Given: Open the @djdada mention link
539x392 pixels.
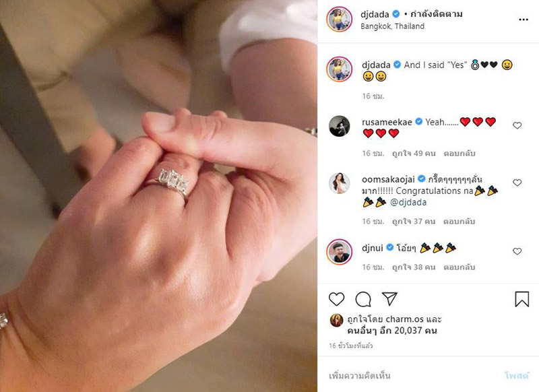Looking at the screenshot, I should pyautogui.click(x=408, y=202).
